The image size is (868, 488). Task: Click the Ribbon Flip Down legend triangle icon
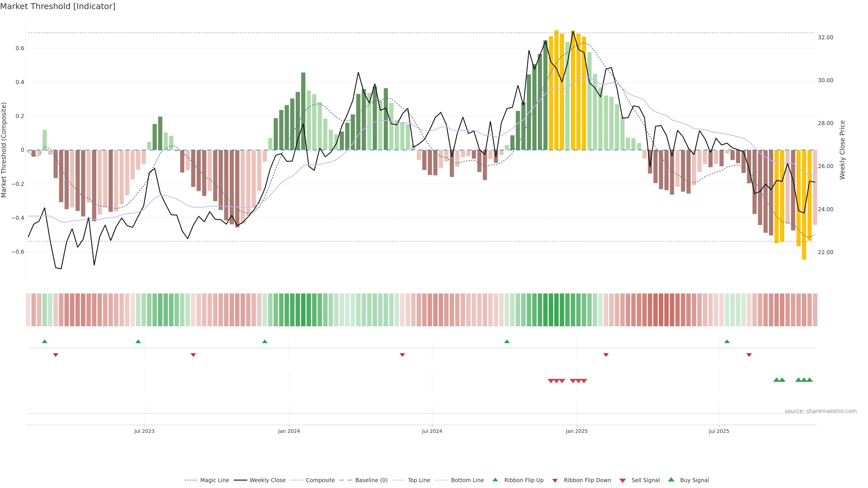pos(555,480)
